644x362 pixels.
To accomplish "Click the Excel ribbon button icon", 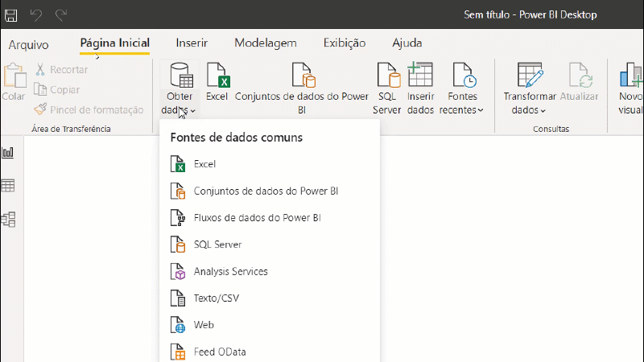I will (217, 75).
